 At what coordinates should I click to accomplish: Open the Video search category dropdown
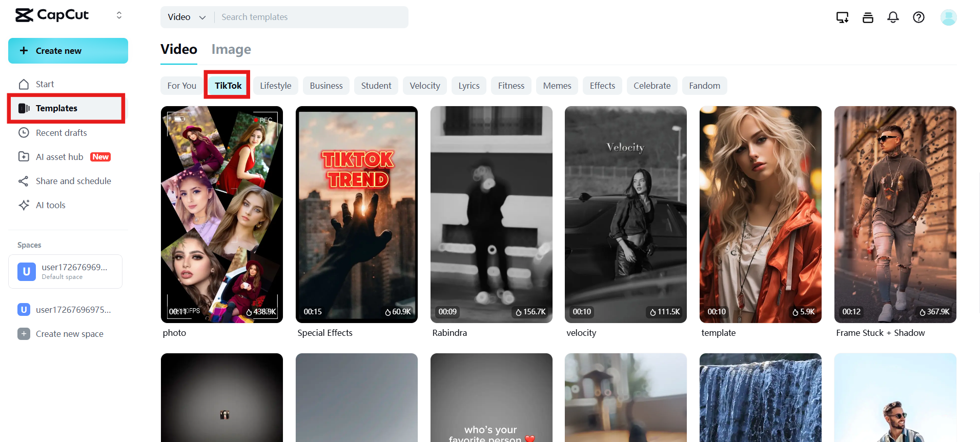187,17
